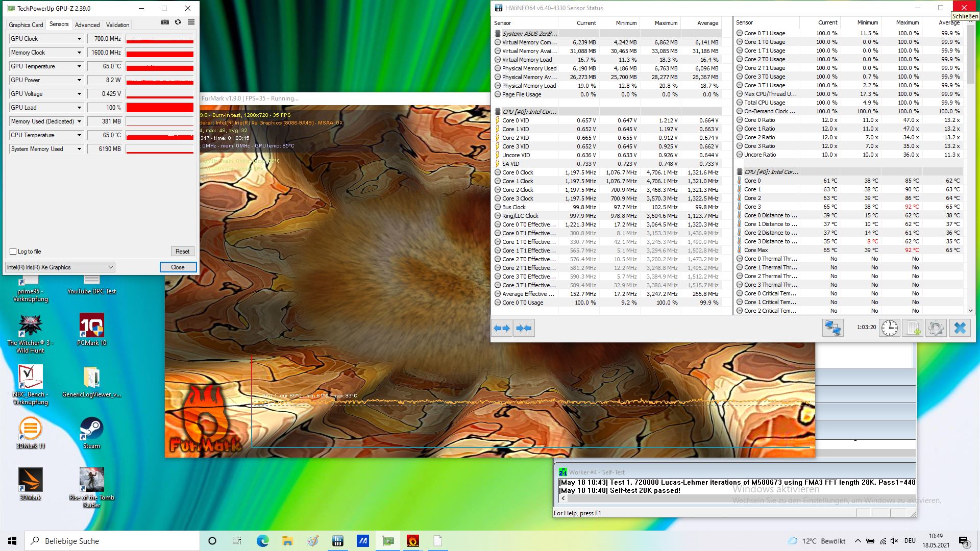This screenshot has height=551, width=980.
Task: Open CPU Temperature sensor dropdown
Action: 79,135
